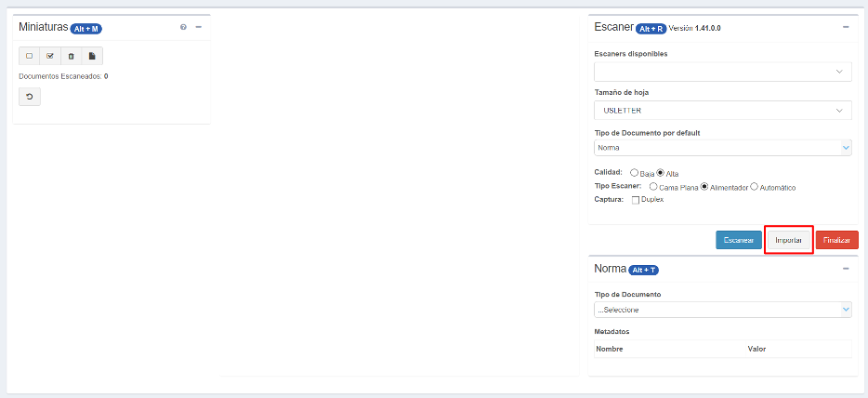
Task: Collapse the Norma panel with minus icon
Action: [845, 269]
